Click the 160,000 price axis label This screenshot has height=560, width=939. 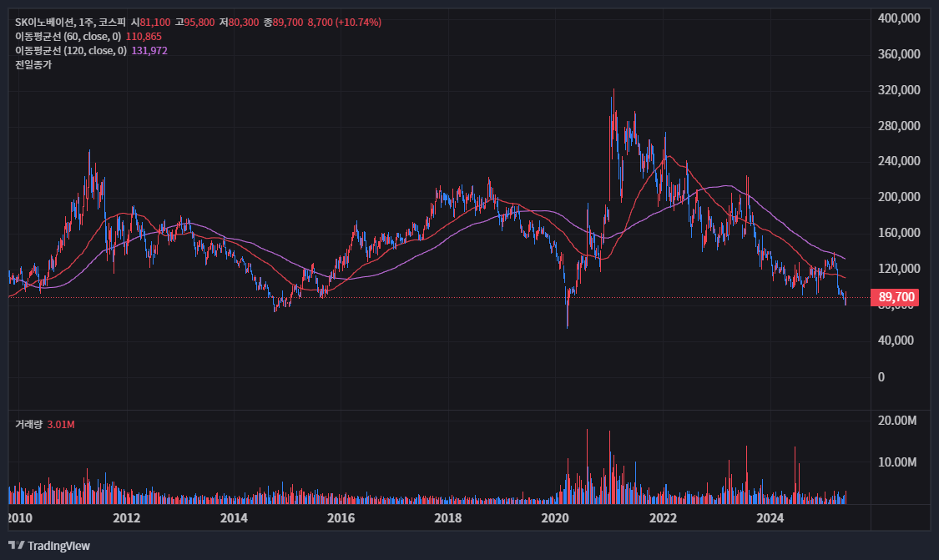point(899,233)
